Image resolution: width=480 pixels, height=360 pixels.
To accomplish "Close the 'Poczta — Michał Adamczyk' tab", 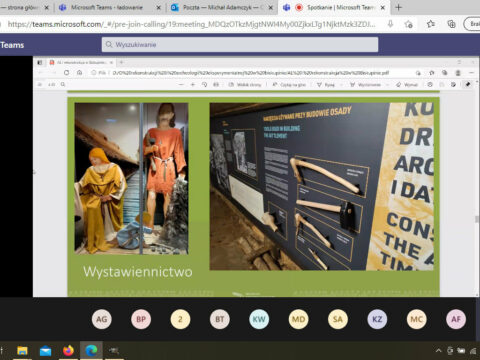I will [271, 7].
